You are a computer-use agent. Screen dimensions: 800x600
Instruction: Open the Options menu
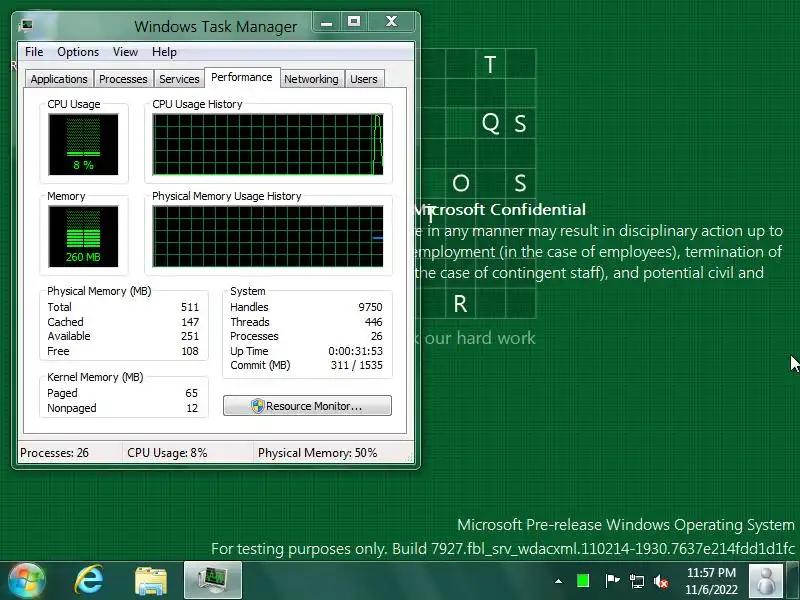click(78, 52)
